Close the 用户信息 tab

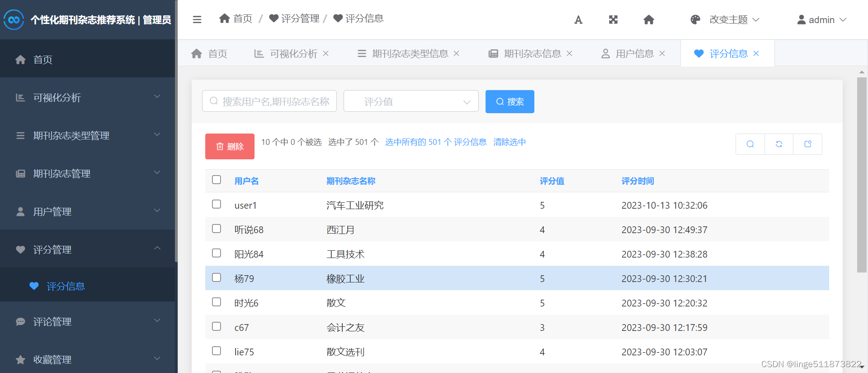(x=662, y=53)
